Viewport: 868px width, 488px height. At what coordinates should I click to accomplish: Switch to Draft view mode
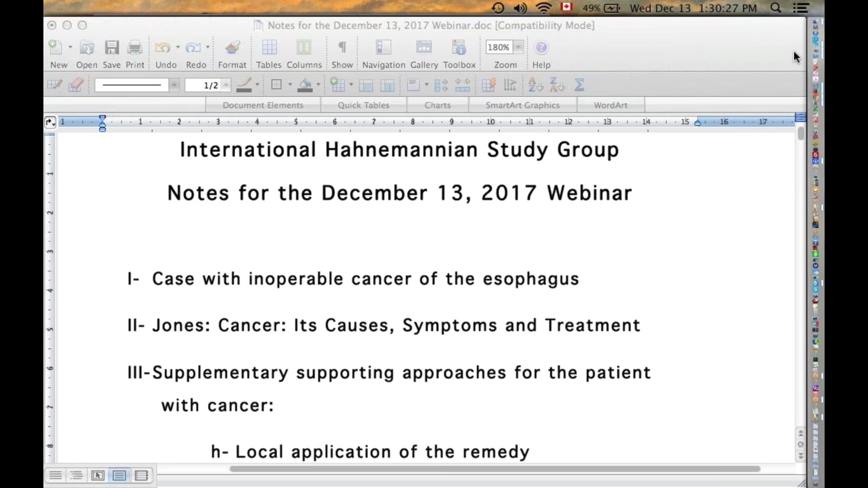(56, 475)
